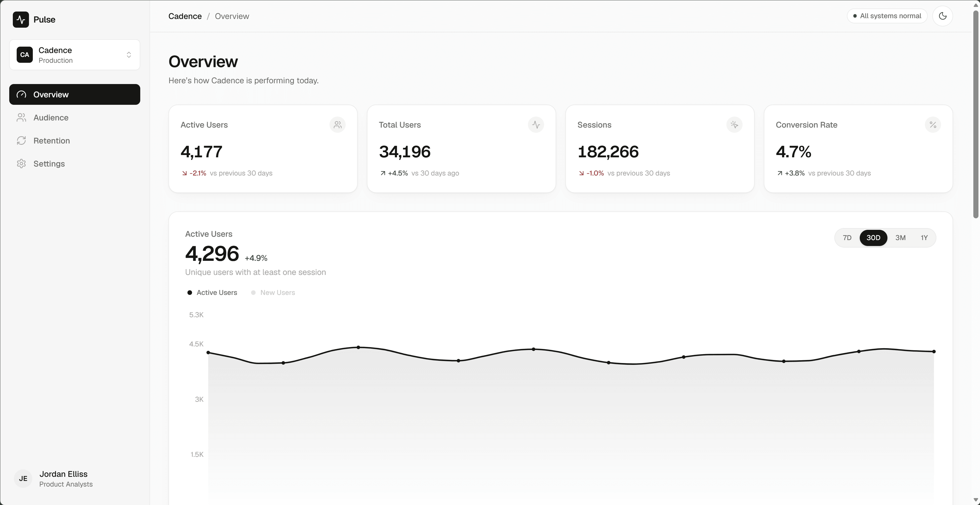This screenshot has height=505, width=980.
Task: Toggle dark mode with the moon icon
Action: 942,16
